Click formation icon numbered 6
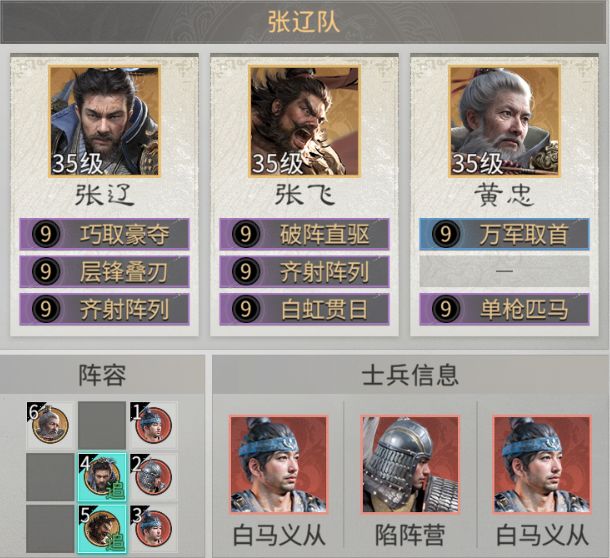This screenshot has height=558, width=610. [49, 425]
